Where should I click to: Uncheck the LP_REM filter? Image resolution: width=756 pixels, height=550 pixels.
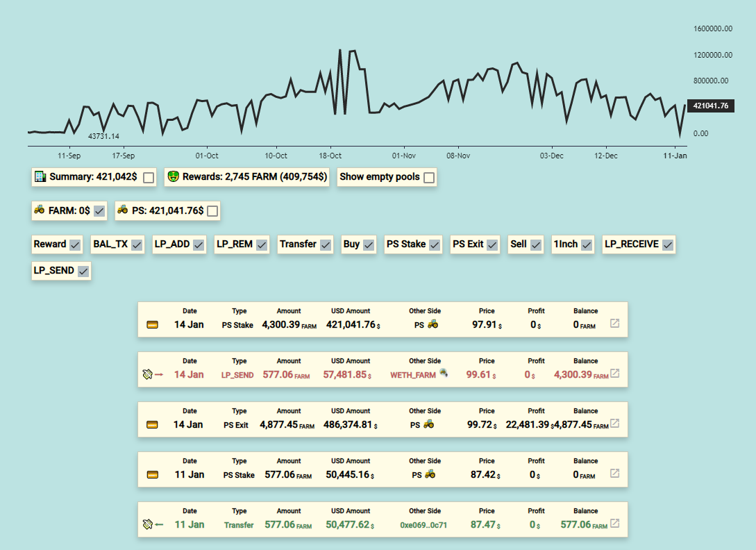click(x=262, y=245)
